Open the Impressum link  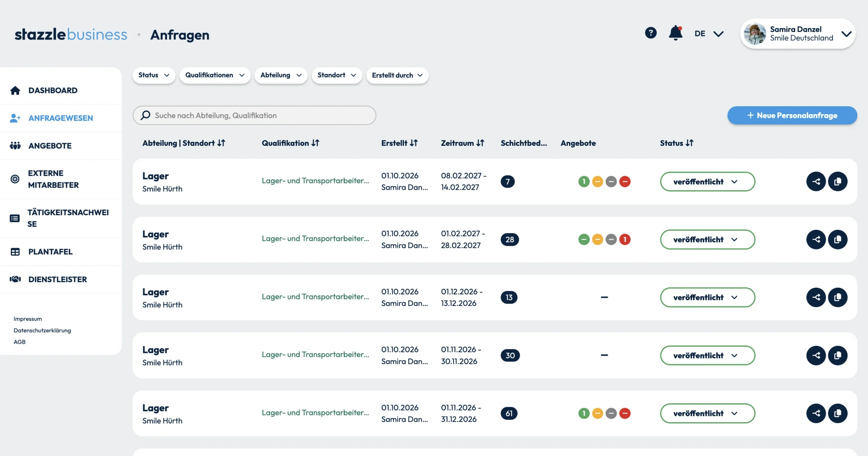pyautogui.click(x=28, y=319)
